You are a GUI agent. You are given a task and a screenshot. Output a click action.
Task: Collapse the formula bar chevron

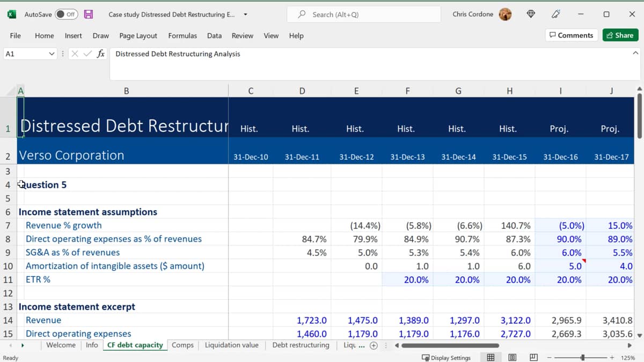pyautogui.click(x=636, y=53)
